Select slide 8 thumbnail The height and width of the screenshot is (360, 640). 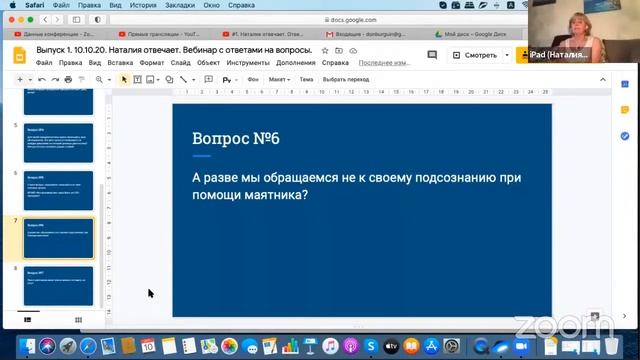(58, 286)
